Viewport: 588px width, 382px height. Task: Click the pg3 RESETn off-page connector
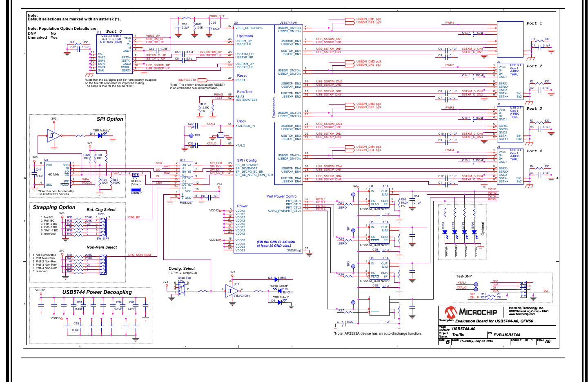coord(203,80)
